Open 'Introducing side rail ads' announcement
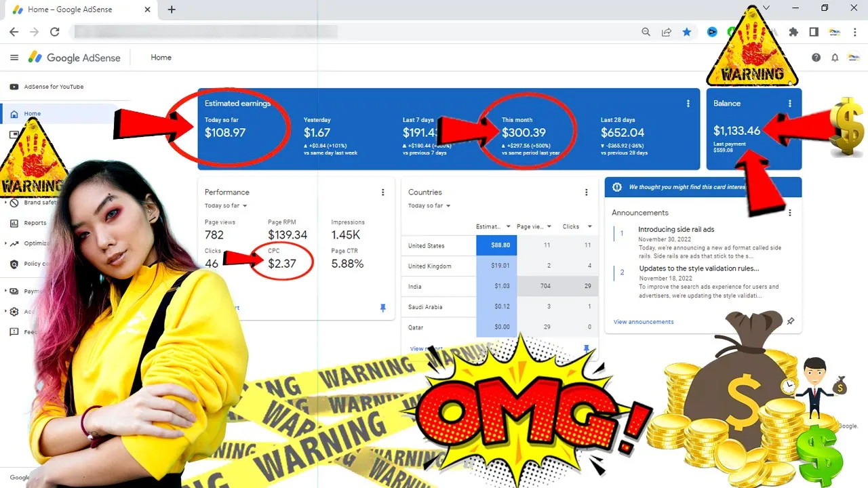The image size is (868, 488). 676,229
